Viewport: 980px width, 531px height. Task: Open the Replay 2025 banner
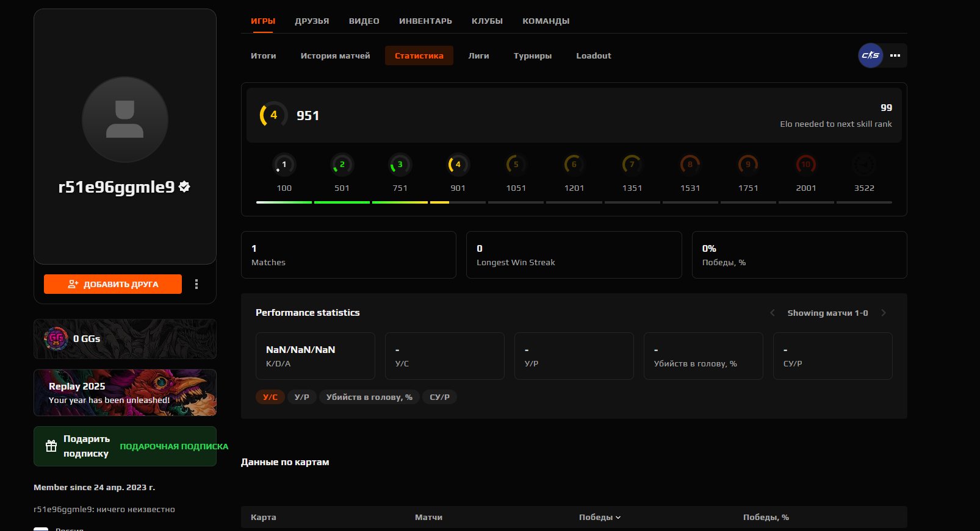[125, 393]
